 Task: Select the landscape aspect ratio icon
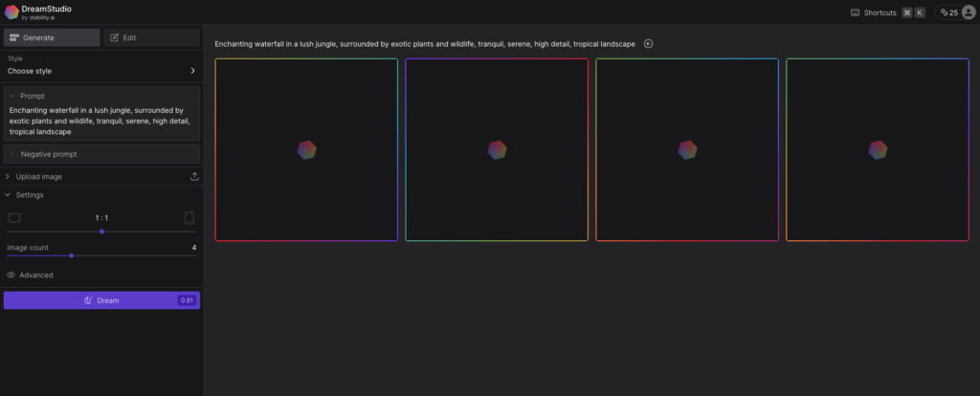[x=14, y=218]
